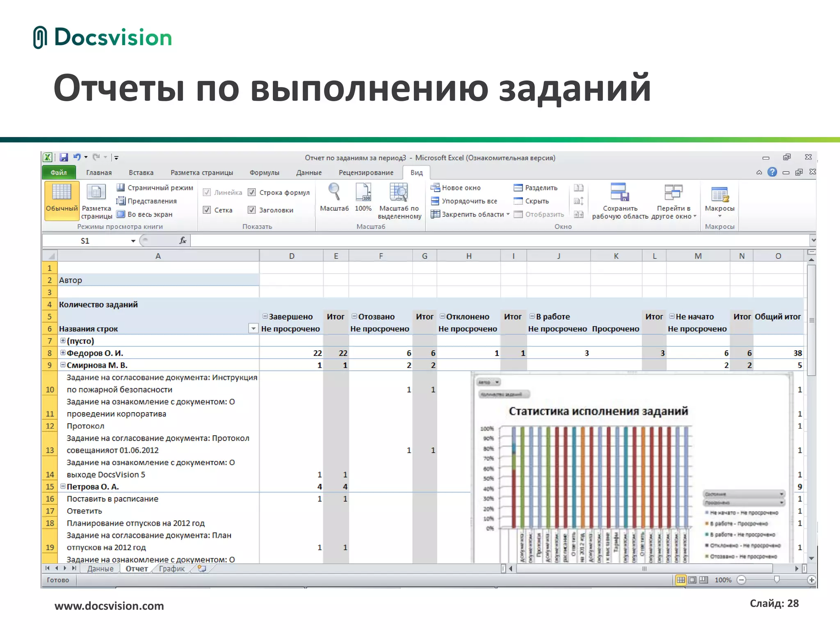Screen dimensions: 840x630
Task: Collapse the Петрова О. А. row
Action: pyautogui.click(x=63, y=486)
